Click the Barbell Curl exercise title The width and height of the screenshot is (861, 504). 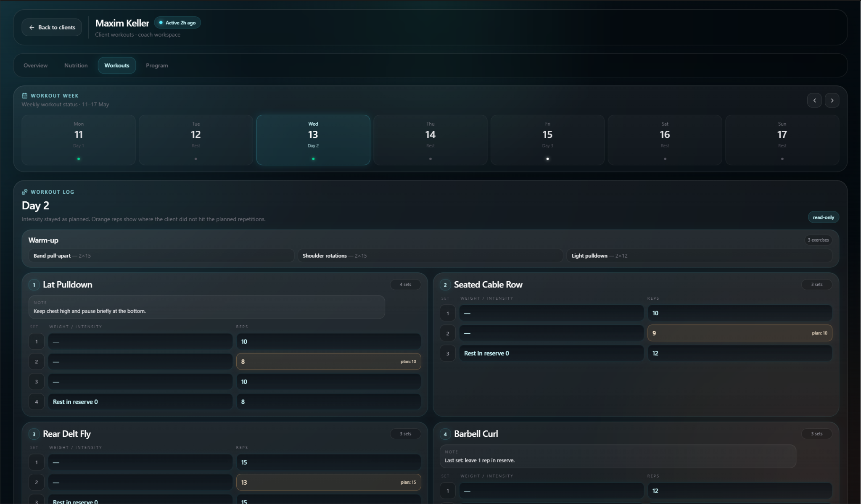pos(476,434)
